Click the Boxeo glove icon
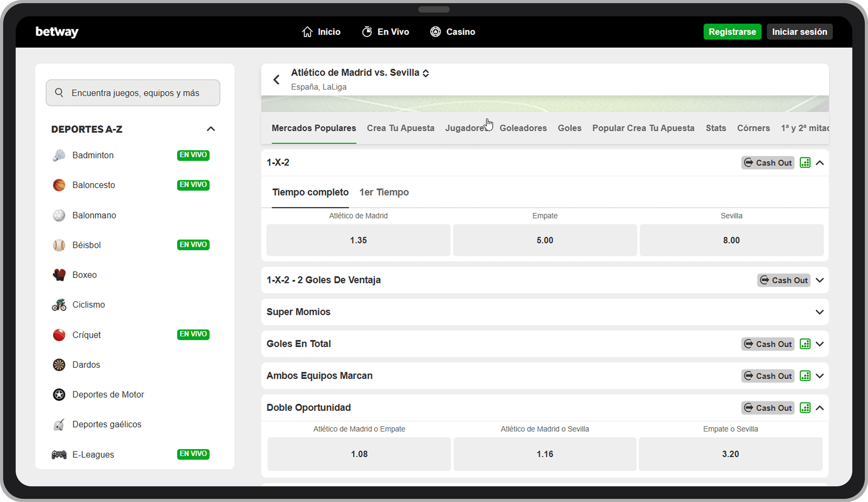 [x=59, y=275]
